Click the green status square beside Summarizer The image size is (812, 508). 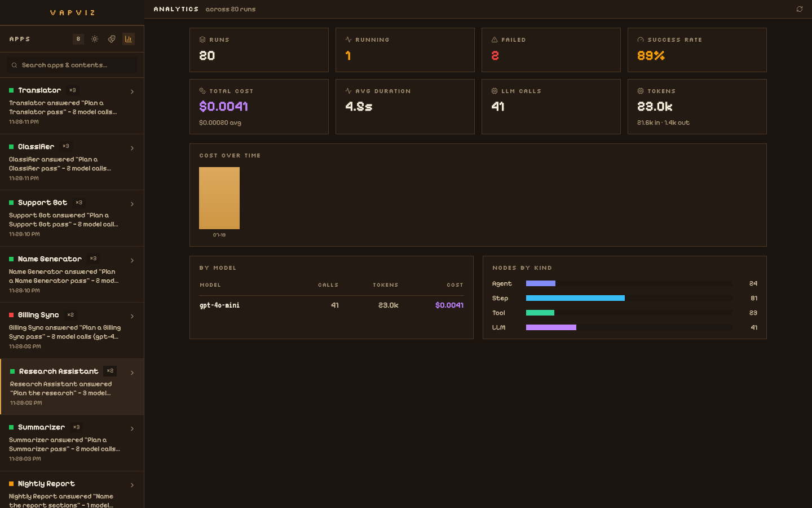(x=11, y=427)
